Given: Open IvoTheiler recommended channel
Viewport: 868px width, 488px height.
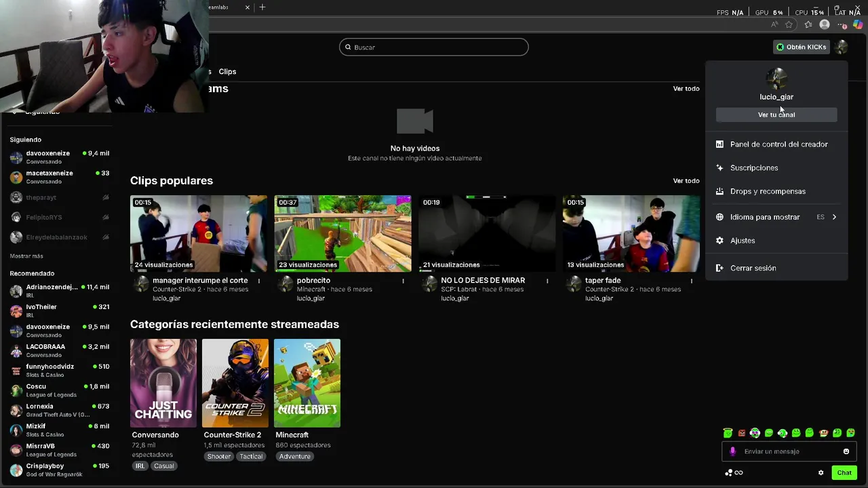Looking at the screenshot, I should click(x=59, y=310).
